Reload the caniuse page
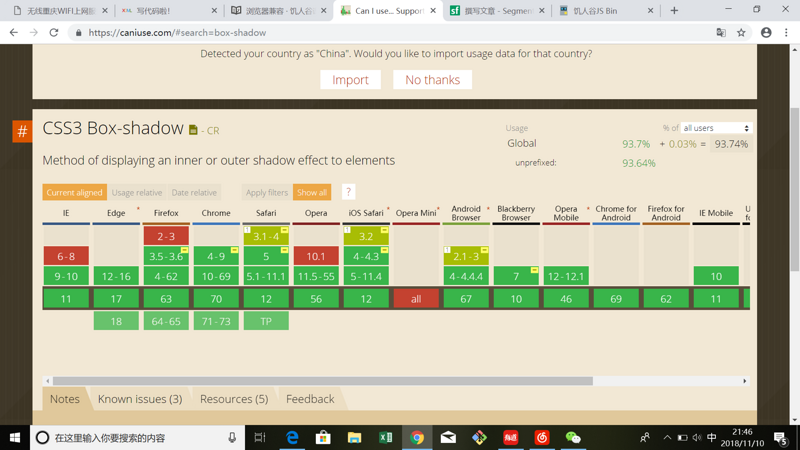The width and height of the screenshot is (800, 450). [54, 33]
